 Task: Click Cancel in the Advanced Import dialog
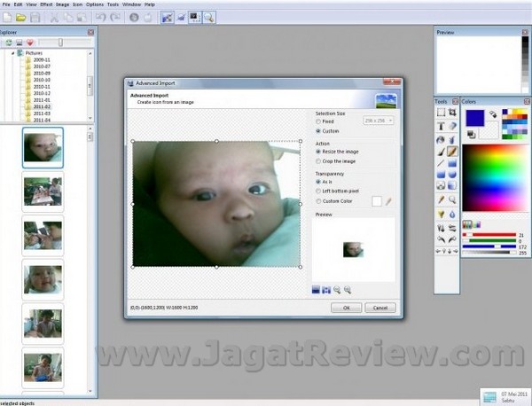coord(379,308)
